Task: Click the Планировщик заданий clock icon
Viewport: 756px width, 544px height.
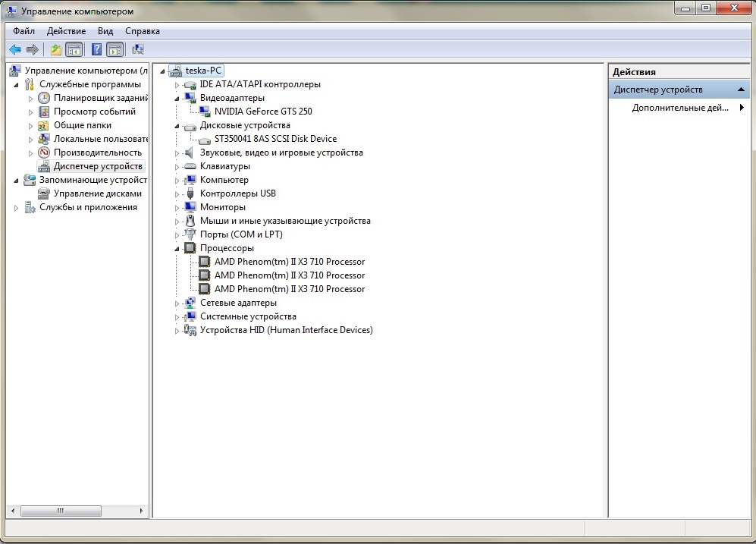Action: point(45,98)
